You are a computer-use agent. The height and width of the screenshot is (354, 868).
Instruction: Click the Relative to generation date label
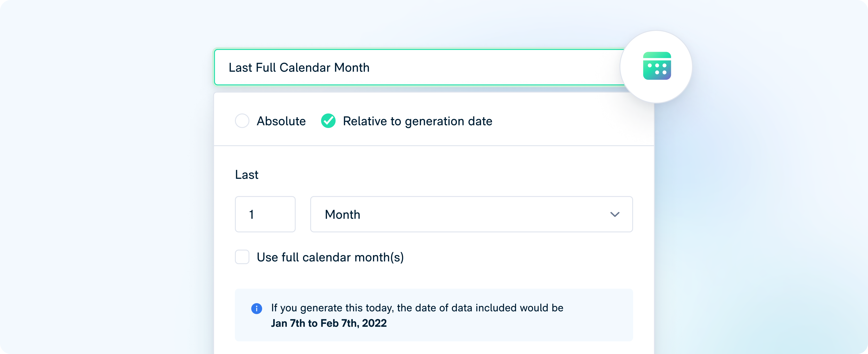click(x=417, y=121)
